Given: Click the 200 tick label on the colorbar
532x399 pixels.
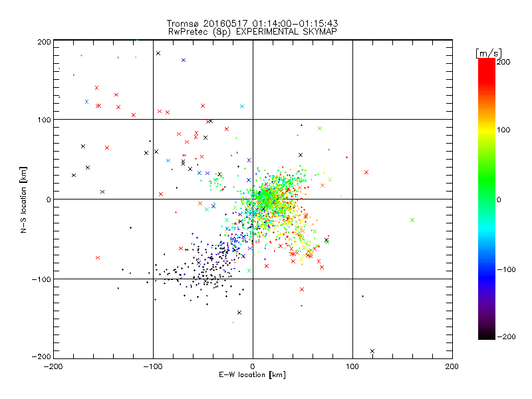Looking at the screenshot, I should pyautogui.click(x=503, y=62).
